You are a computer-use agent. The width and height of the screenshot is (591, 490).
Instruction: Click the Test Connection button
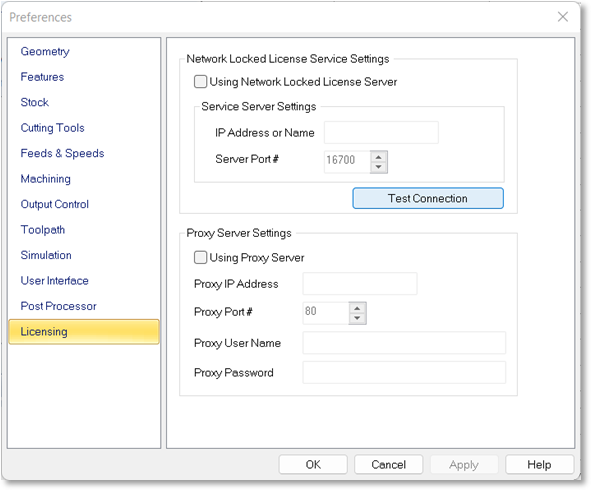click(428, 198)
